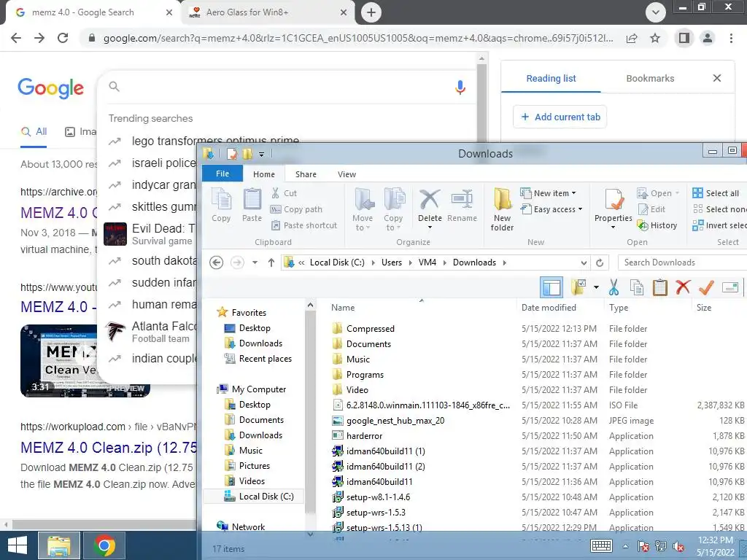Refresh the Downloads folder view
Screen dimensions: 747x560
(600, 262)
